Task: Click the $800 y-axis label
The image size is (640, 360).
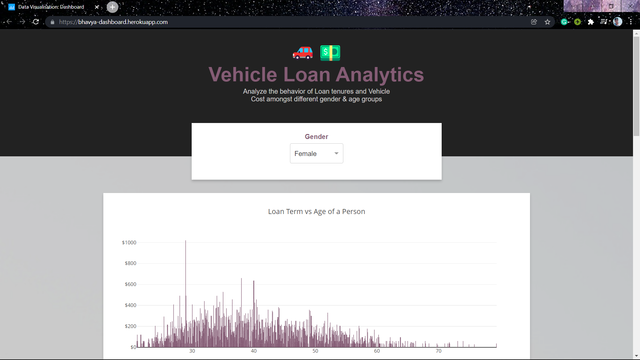Action: tap(130, 263)
